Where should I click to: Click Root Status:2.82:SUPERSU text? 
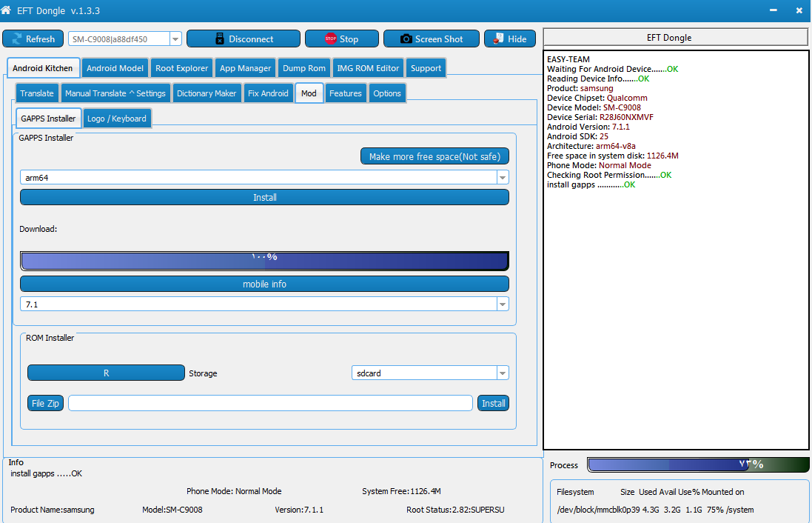click(455, 510)
